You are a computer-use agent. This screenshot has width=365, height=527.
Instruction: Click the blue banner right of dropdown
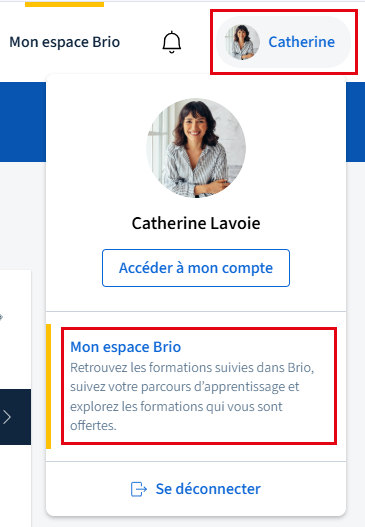pyautogui.click(x=356, y=122)
